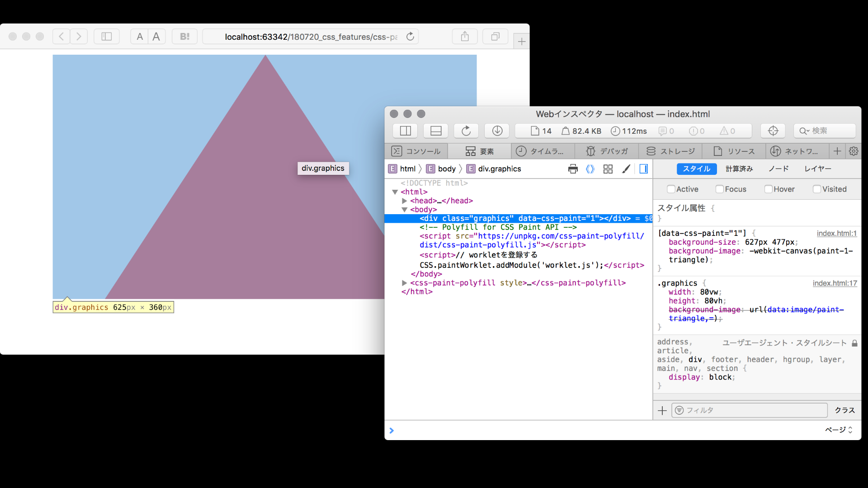Open the index.html:17 source link
The height and width of the screenshot is (488, 868).
[x=835, y=283]
